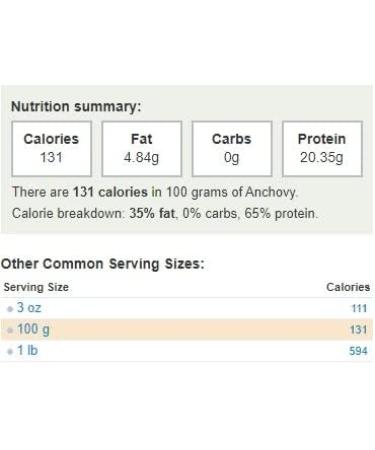This screenshot has width=375, height=450.
Task: Click the Calorie breakdown percentages line
Action: click(x=165, y=213)
